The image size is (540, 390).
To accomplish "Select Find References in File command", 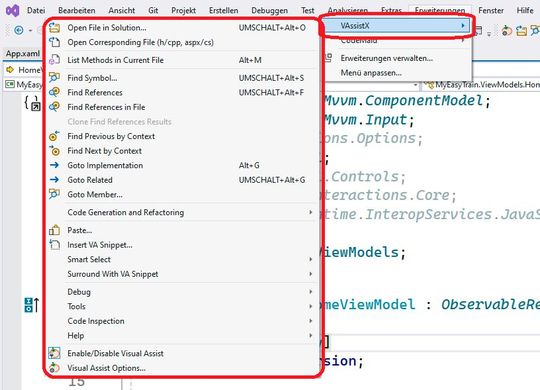I will [x=181, y=107].
